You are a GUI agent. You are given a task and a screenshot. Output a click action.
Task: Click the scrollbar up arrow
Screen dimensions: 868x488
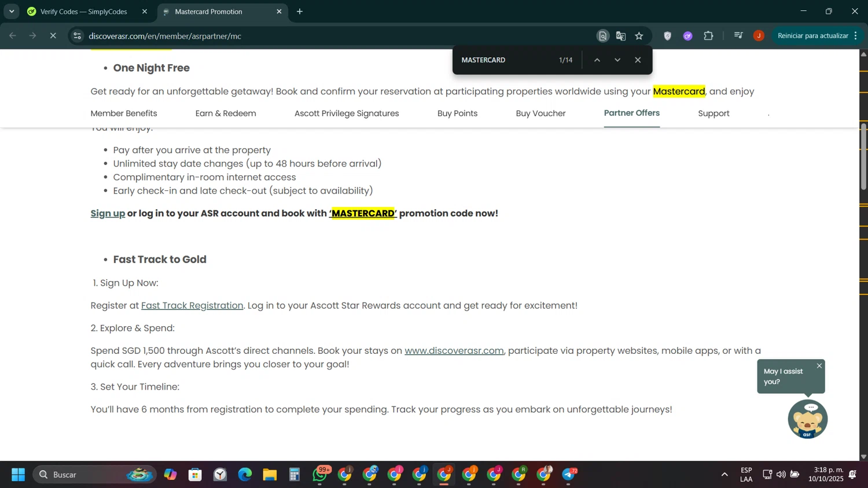(x=863, y=54)
